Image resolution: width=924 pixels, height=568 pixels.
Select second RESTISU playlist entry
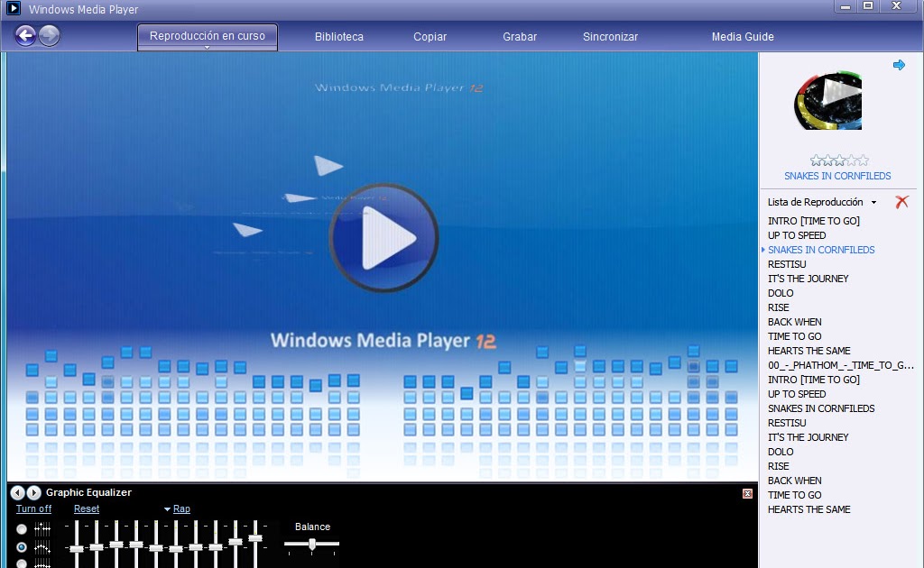click(x=787, y=423)
